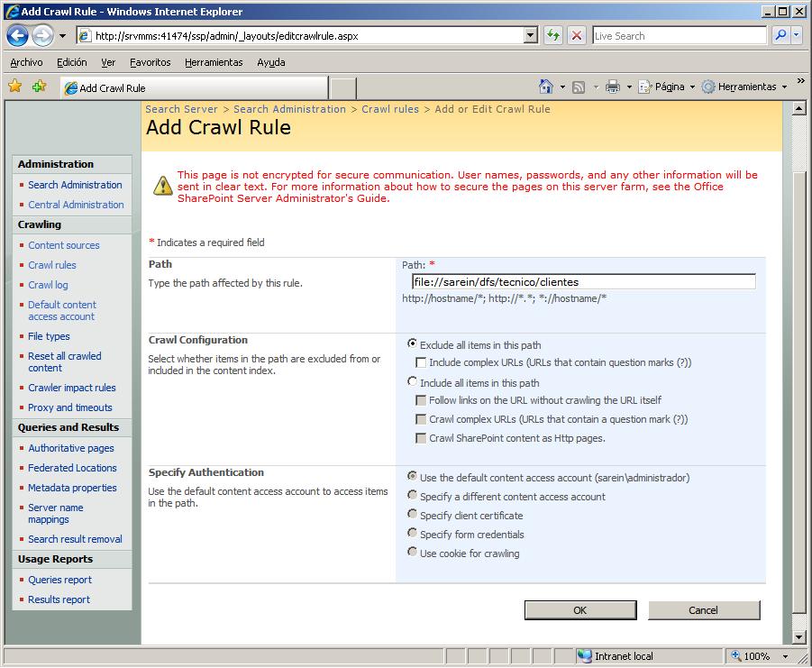
Task: Click the Cancel button
Action: (x=703, y=610)
